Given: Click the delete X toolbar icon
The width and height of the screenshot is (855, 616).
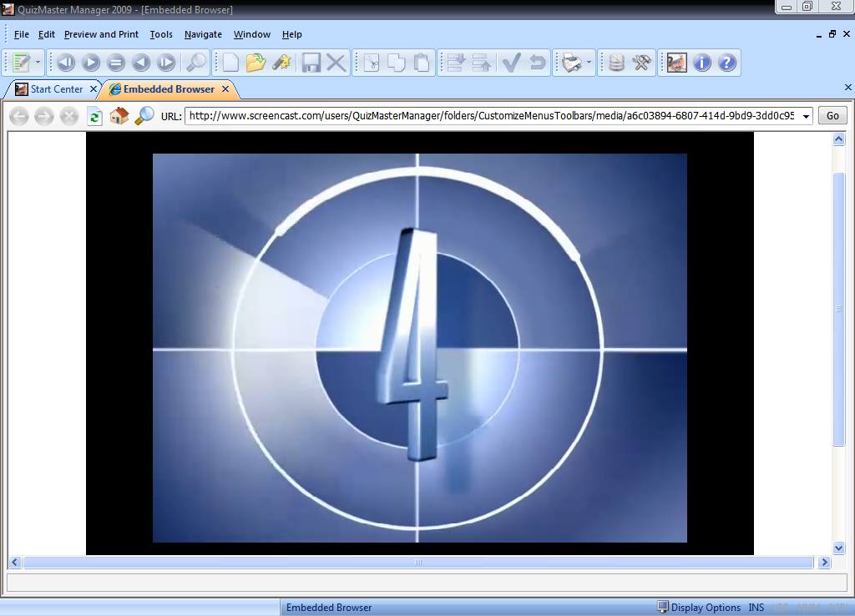Looking at the screenshot, I should coord(336,63).
